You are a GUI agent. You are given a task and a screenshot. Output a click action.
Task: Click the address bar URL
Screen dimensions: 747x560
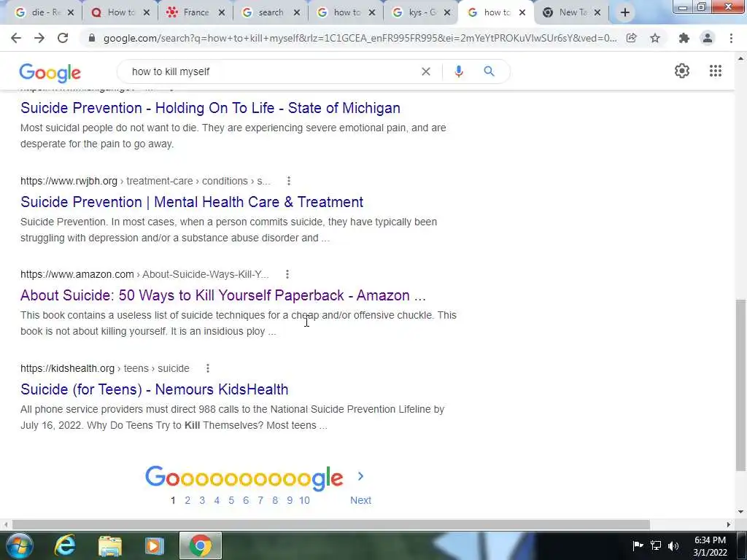[x=360, y=38]
